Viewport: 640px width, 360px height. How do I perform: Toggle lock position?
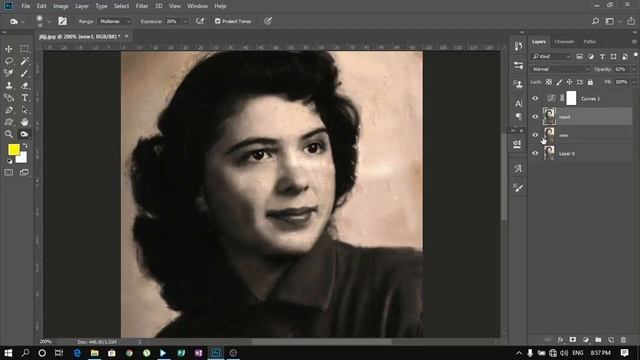(569, 82)
